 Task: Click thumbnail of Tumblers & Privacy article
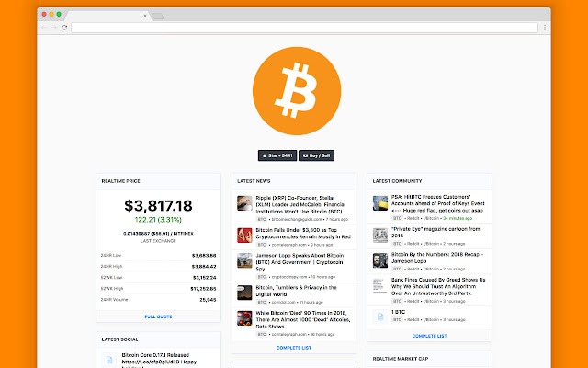point(244,293)
